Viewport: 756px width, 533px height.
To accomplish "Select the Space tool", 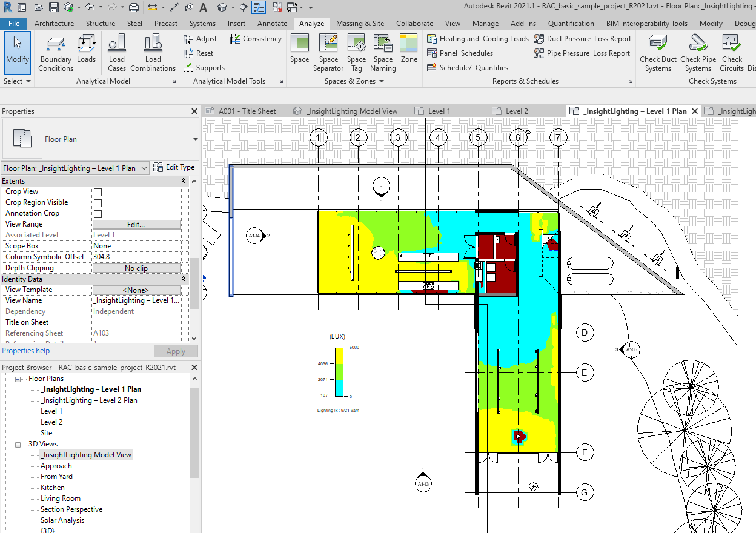I will 299,48.
